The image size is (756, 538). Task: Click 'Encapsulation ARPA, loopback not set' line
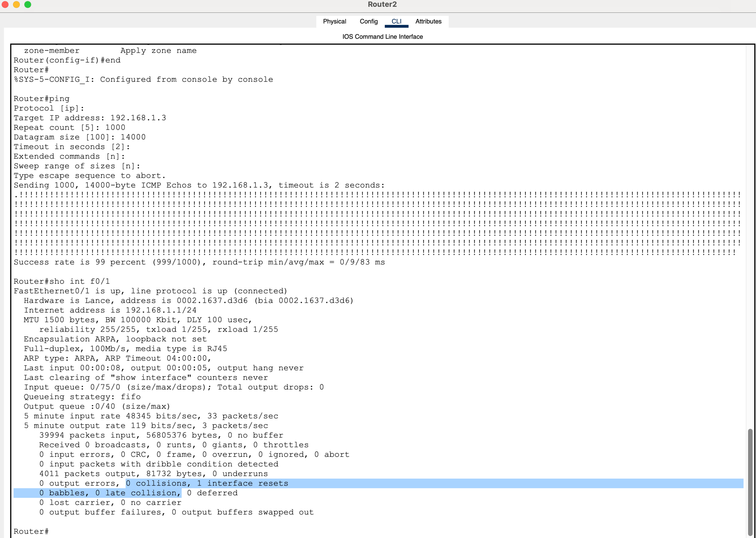pos(115,339)
